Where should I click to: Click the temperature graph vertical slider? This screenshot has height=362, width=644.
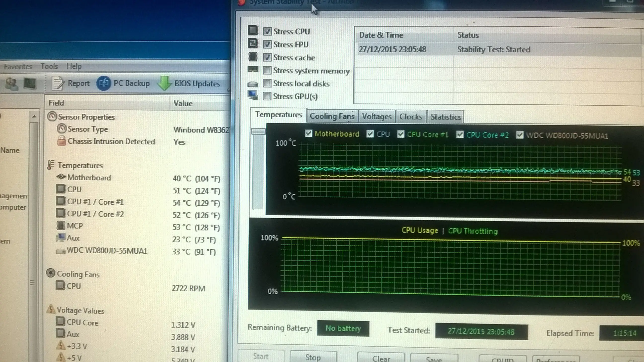pos(258,131)
